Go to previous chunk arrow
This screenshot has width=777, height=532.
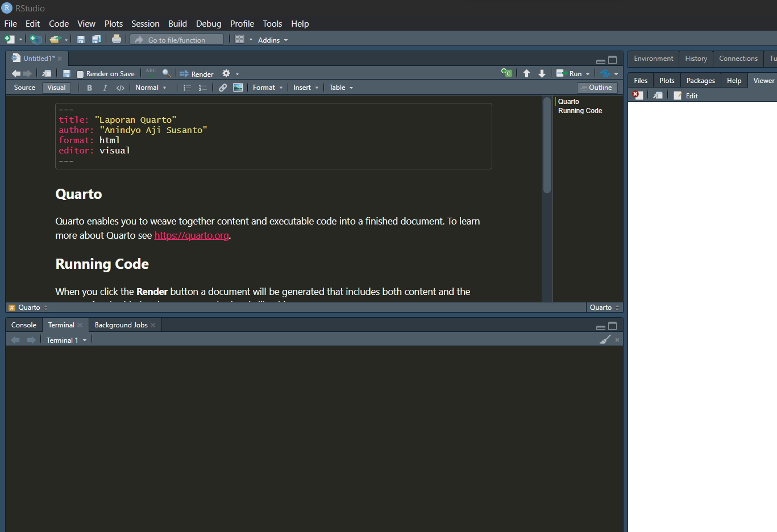click(526, 73)
